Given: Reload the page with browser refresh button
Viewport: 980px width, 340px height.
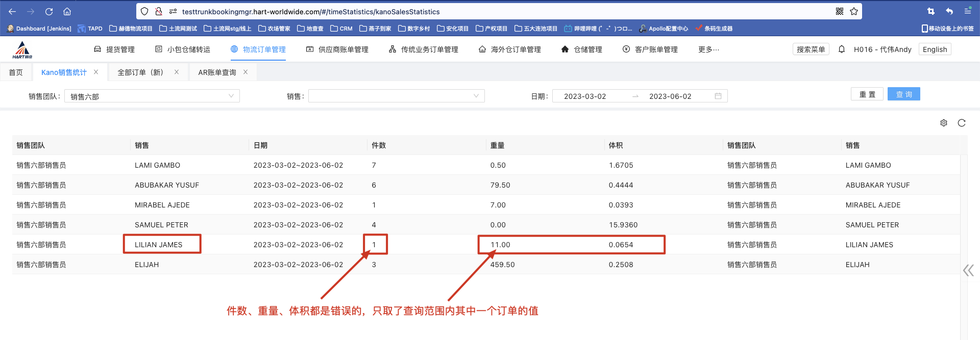Looking at the screenshot, I should coord(49,11).
